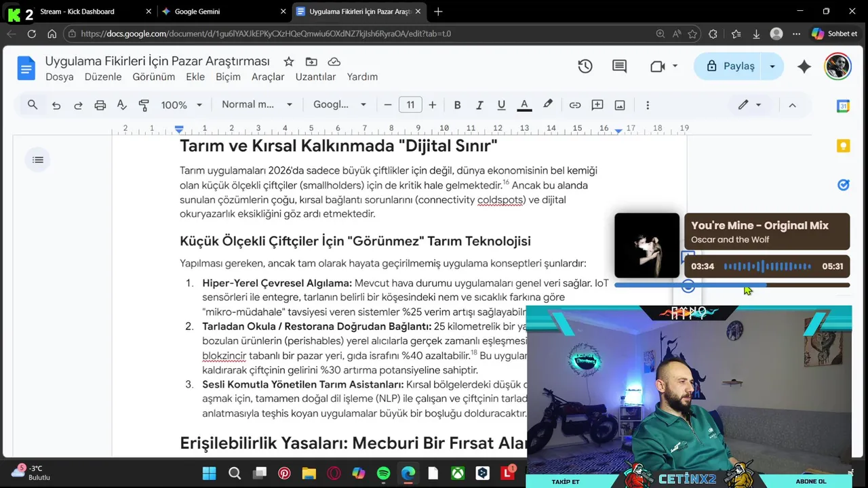Click the Paylaş share button

pyautogui.click(x=730, y=66)
